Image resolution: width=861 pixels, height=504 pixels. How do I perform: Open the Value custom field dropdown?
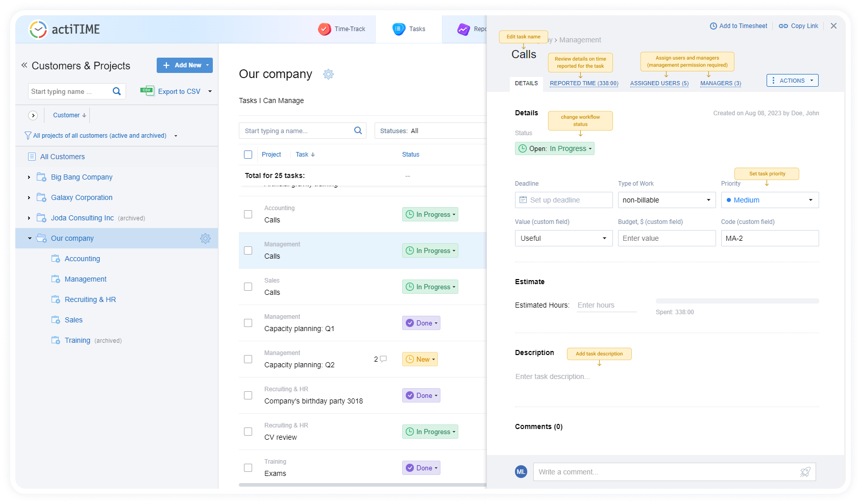[x=563, y=238]
